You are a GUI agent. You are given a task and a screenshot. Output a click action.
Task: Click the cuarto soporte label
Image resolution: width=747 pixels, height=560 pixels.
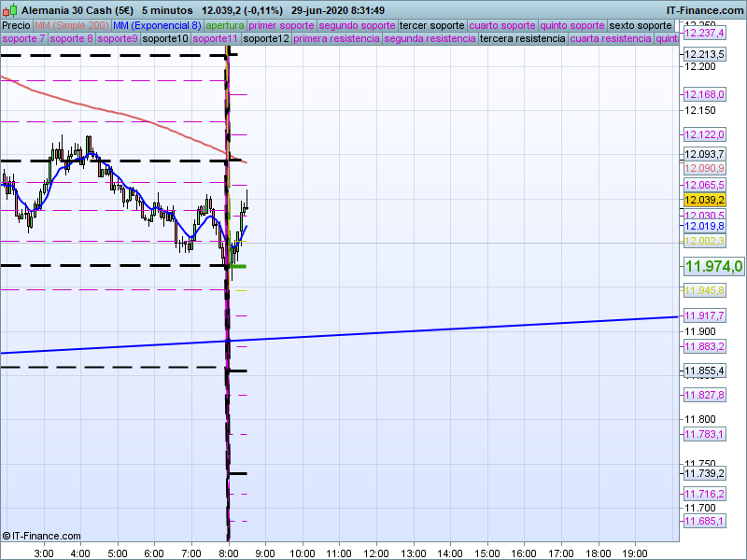[x=502, y=25]
